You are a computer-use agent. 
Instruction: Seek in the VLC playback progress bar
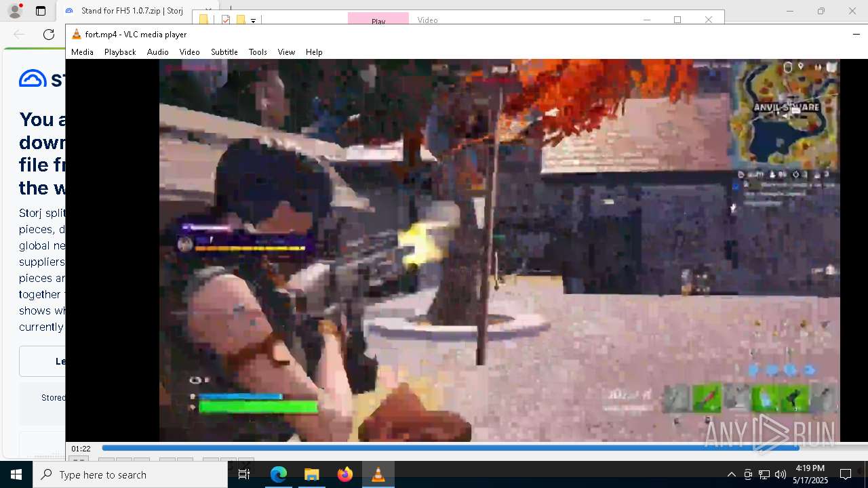pyautogui.click(x=484, y=448)
